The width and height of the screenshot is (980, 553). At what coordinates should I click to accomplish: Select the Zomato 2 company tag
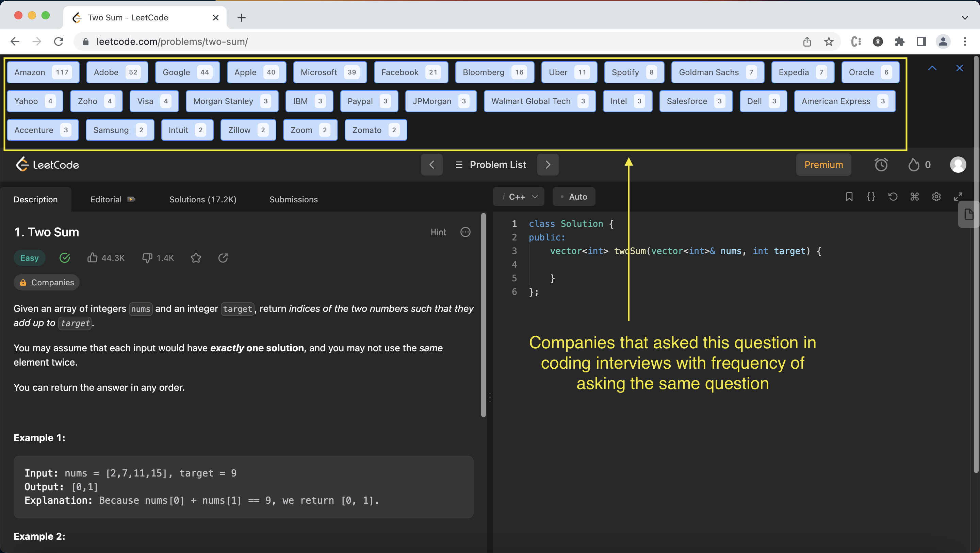point(375,130)
